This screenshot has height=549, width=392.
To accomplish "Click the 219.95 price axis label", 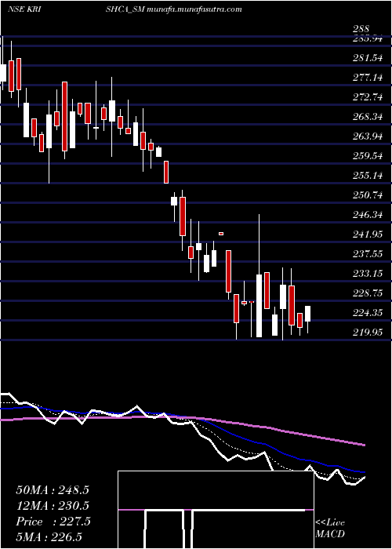I will (368, 333).
